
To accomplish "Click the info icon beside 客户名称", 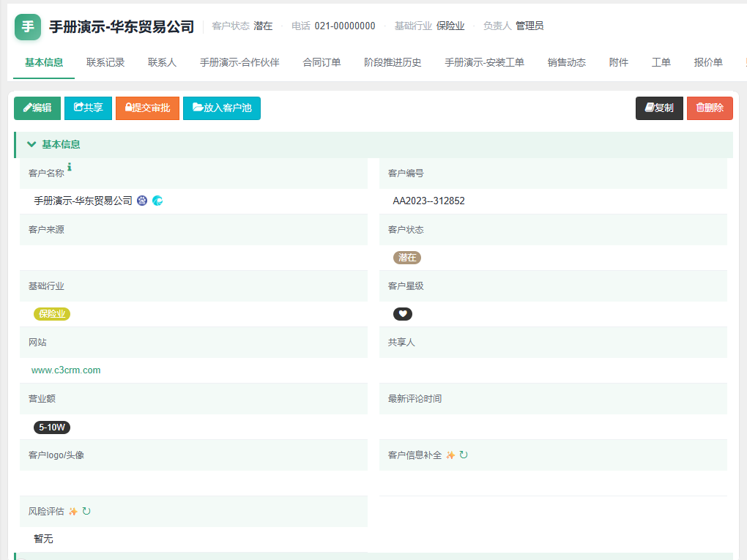I will pyautogui.click(x=70, y=167).
